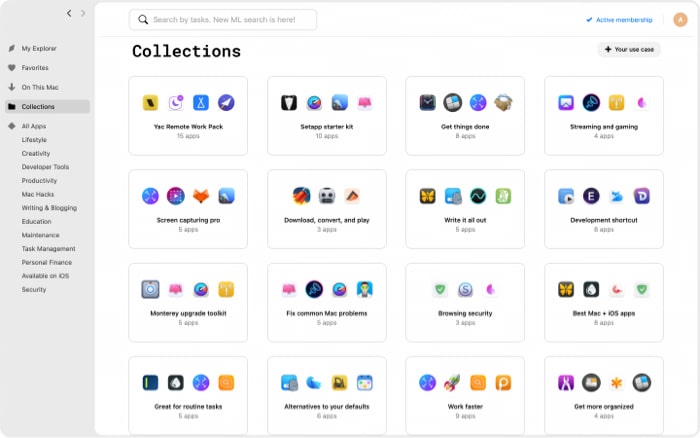The height and width of the screenshot is (438, 700).
Task: Select the Maintenance category
Action: (40, 235)
